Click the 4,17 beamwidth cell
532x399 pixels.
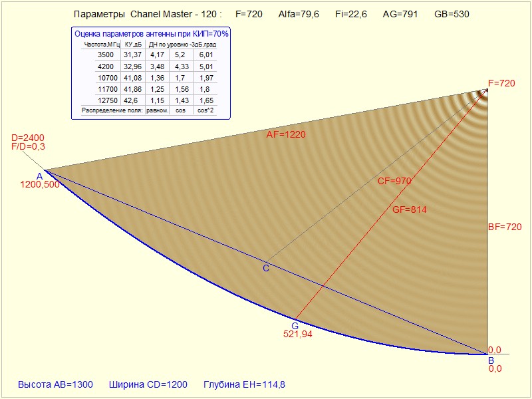[x=158, y=55]
